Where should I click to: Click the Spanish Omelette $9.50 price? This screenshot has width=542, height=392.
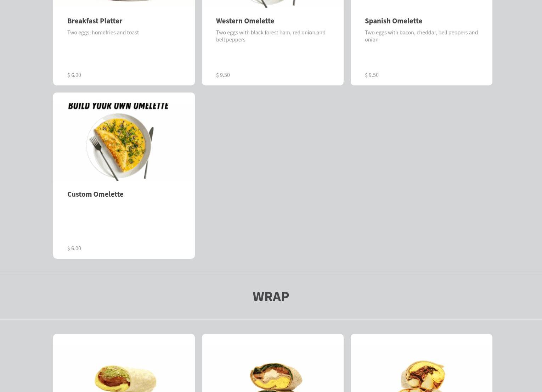coord(372,75)
